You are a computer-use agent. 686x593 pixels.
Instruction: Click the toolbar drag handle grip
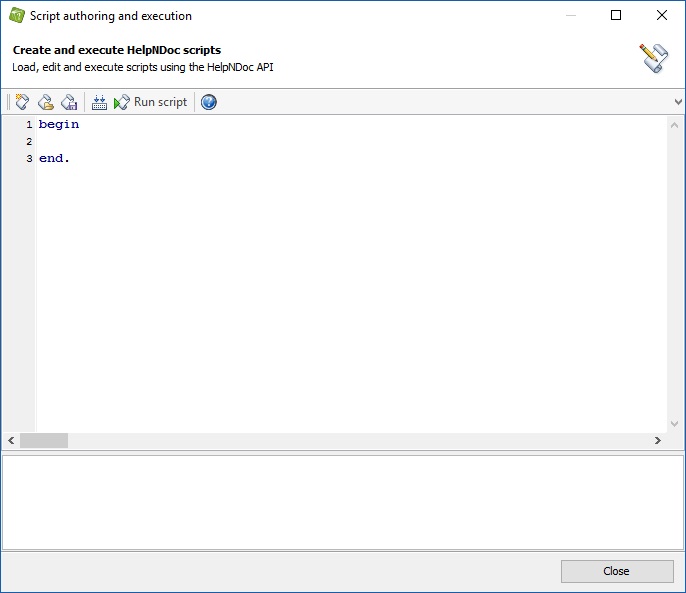pyautogui.click(x=8, y=102)
